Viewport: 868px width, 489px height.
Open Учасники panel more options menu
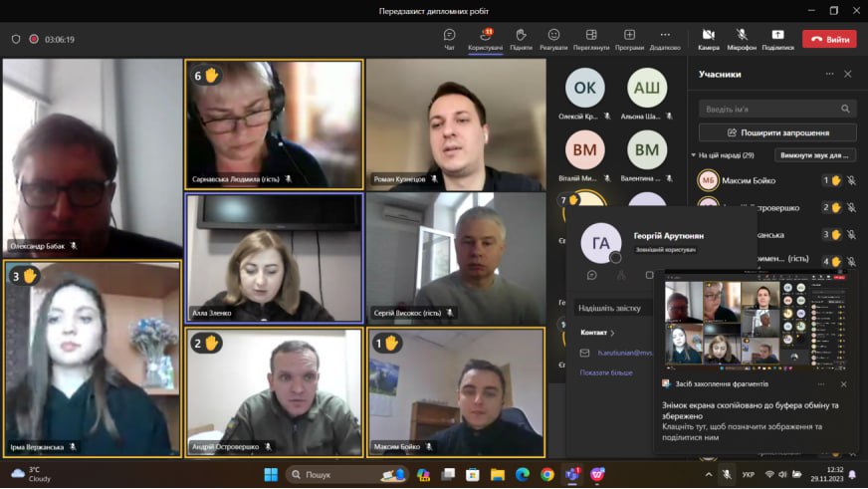pos(829,74)
